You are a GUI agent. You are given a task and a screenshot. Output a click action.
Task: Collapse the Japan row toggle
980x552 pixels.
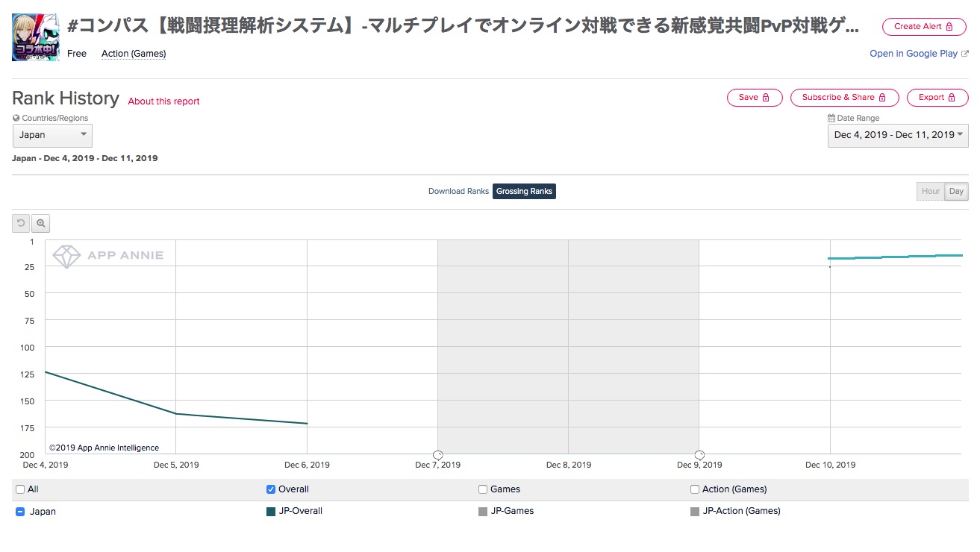pyautogui.click(x=20, y=512)
